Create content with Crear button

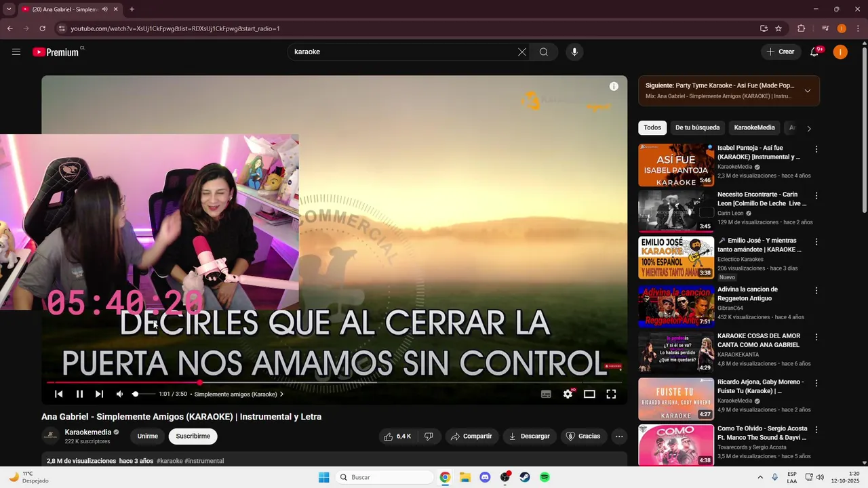tap(781, 52)
